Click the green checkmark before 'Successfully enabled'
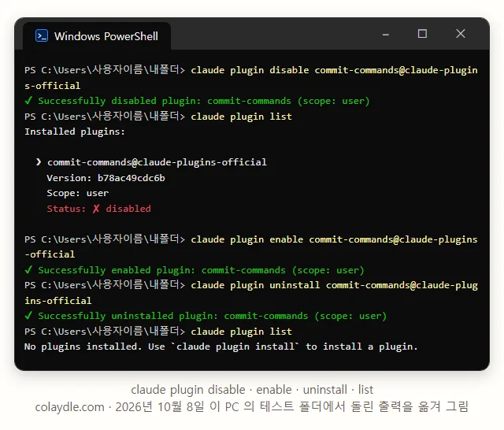Screen dimensions: 504x430 [28, 270]
